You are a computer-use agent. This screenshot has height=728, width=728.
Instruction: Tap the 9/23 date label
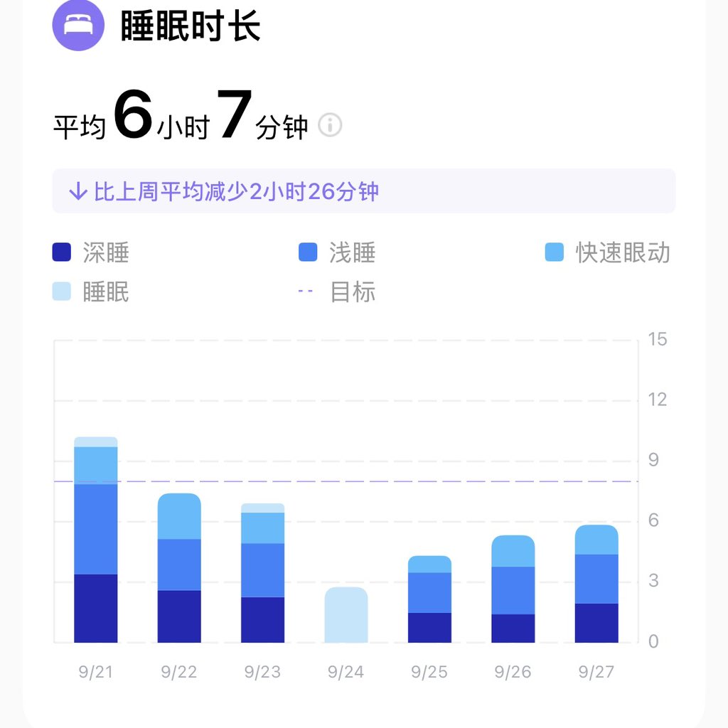263,672
